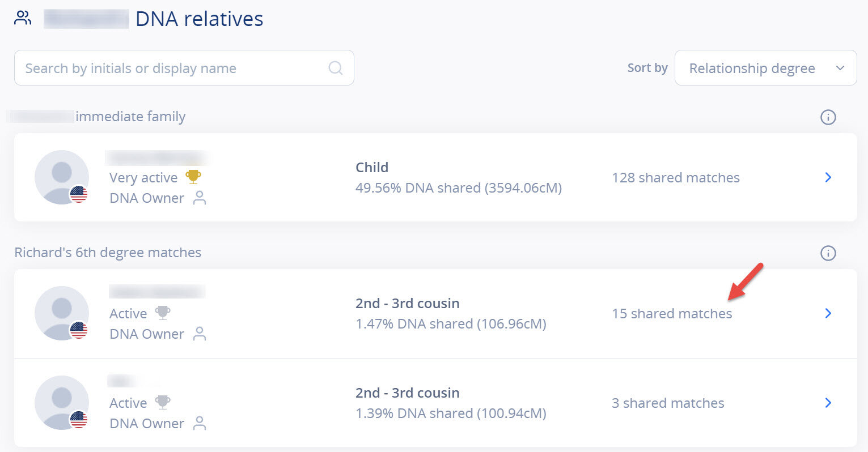
Task: Open the 15 shared matches link
Action: 672,314
